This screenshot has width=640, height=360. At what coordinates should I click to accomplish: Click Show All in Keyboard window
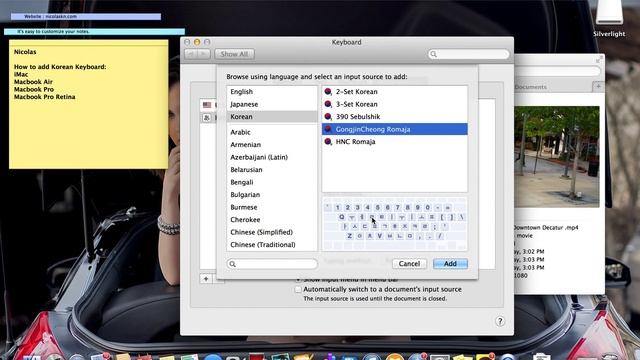click(234, 54)
